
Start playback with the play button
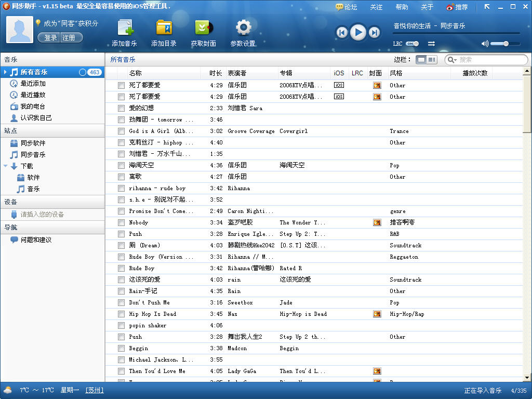tap(358, 32)
